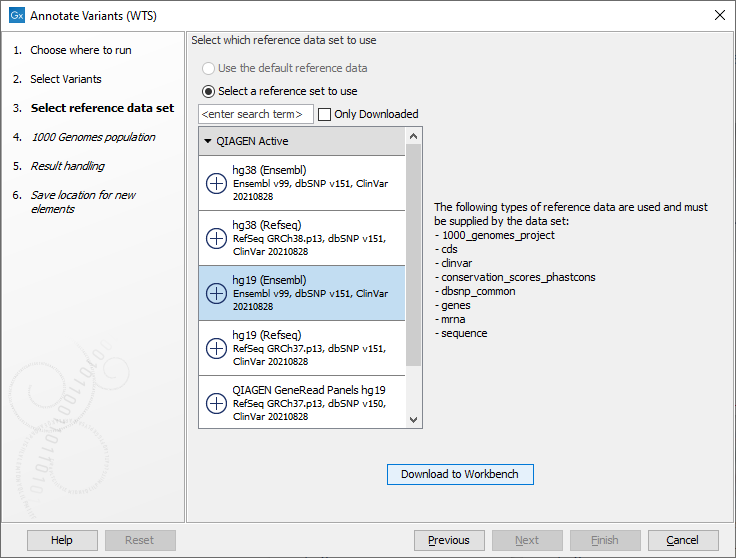Click the plus icon for hg38 (Refseq)
Screen dimensions: 736x558
click(x=216, y=238)
